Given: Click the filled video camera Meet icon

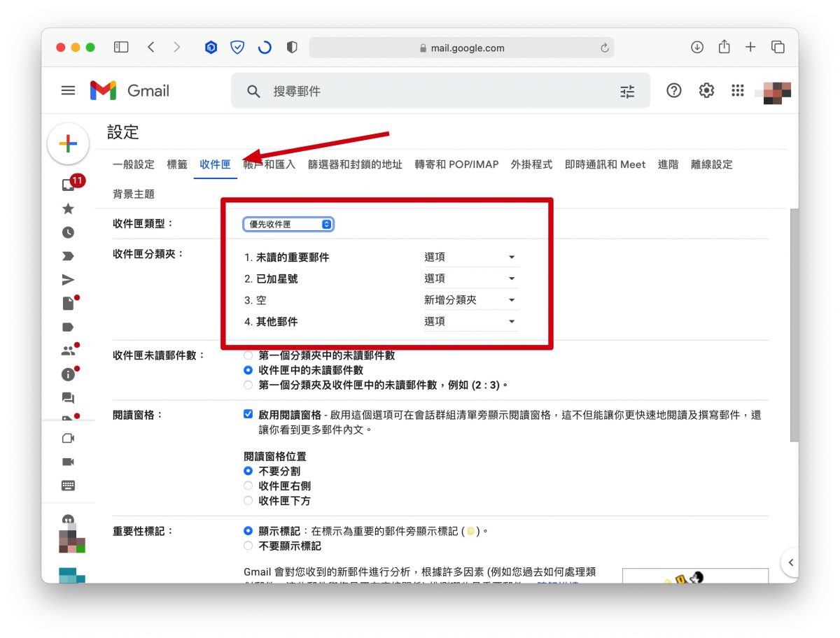Looking at the screenshot, I should (x=68, y=462).
